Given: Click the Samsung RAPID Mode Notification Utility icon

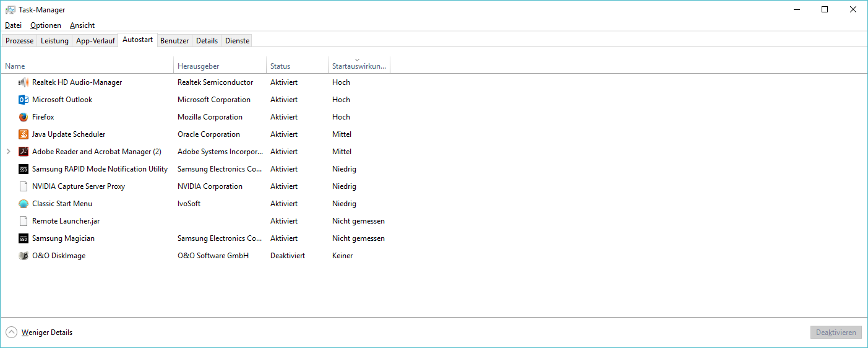Looking at the screenshot, I should click(x=24, y=169).
